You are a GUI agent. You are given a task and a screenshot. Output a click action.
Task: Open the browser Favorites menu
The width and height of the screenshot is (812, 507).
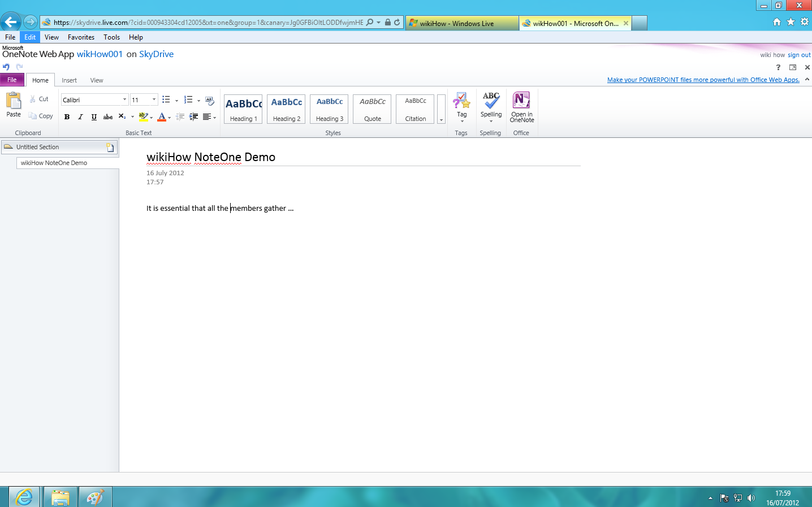click(x=81, y=37)
